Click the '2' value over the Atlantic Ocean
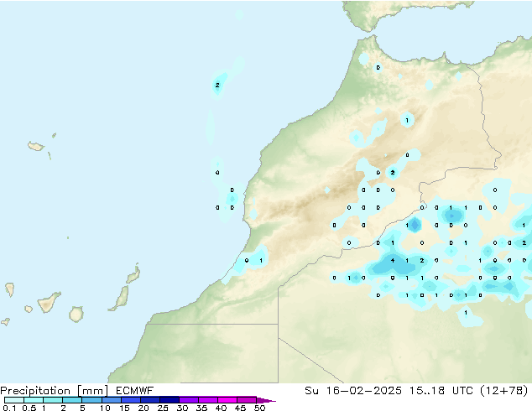Viewport: 532px width, 411px height. (x=217, y=85)
